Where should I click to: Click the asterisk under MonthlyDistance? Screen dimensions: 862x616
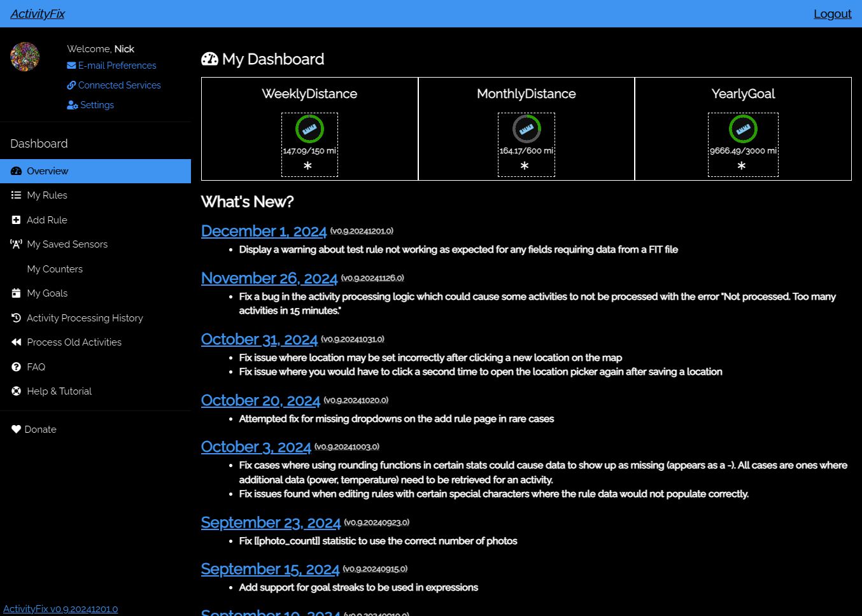coord(525,165)
